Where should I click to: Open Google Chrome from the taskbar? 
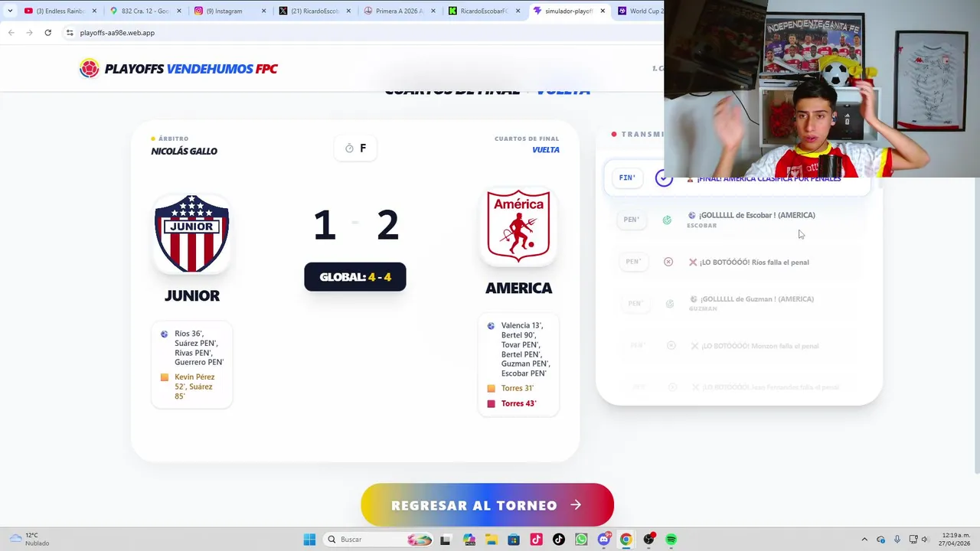click(x=626, y=540)
